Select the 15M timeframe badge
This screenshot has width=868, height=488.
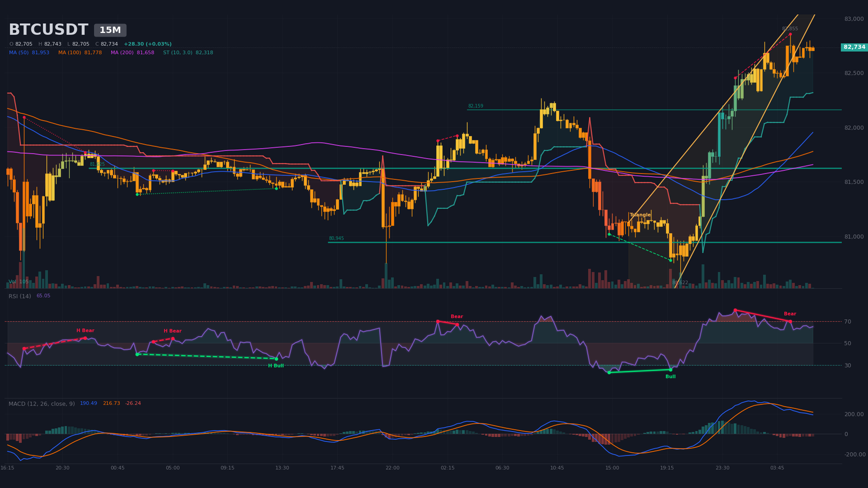coord(110,30)
